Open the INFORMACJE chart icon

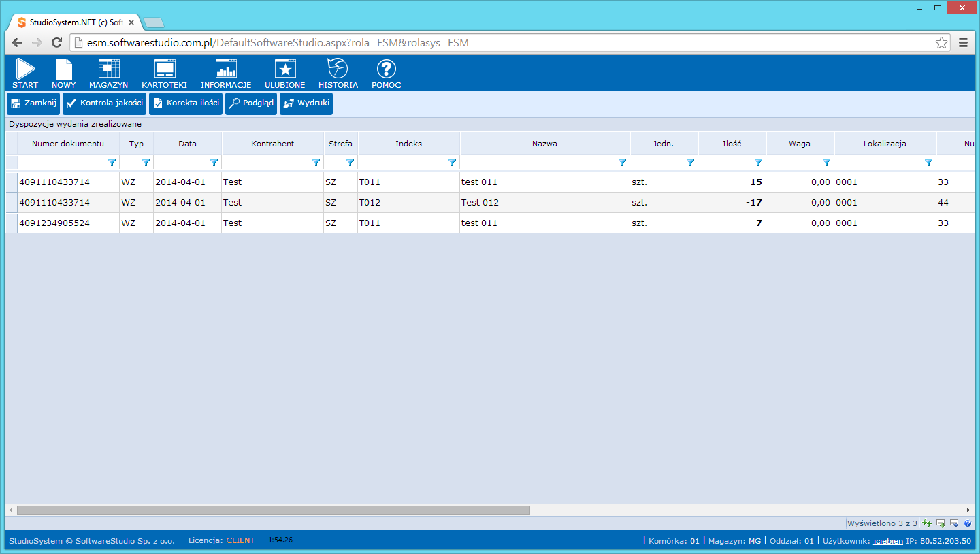click(x=226, y=74)
